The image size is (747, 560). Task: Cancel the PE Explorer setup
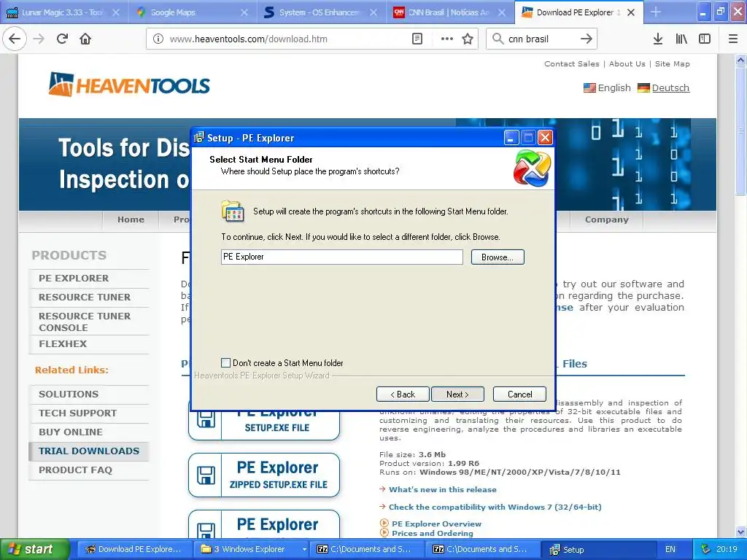519,394
